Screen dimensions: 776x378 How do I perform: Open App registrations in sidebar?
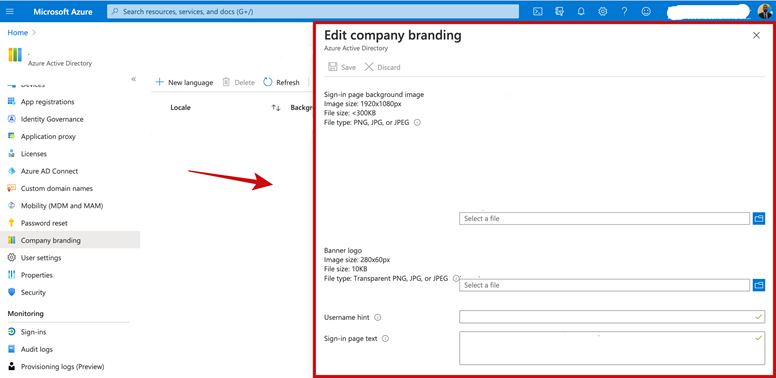48,102
